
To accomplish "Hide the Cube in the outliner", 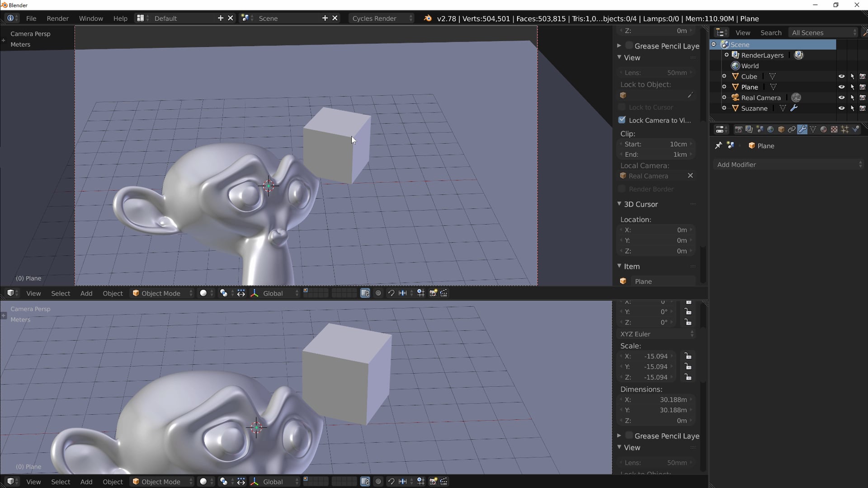I will [842, 76].
